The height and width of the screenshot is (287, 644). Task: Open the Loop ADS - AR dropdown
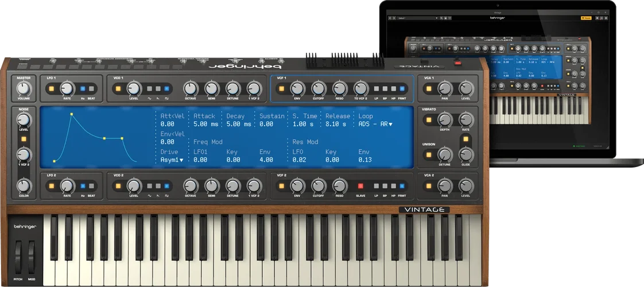point(375,124)
